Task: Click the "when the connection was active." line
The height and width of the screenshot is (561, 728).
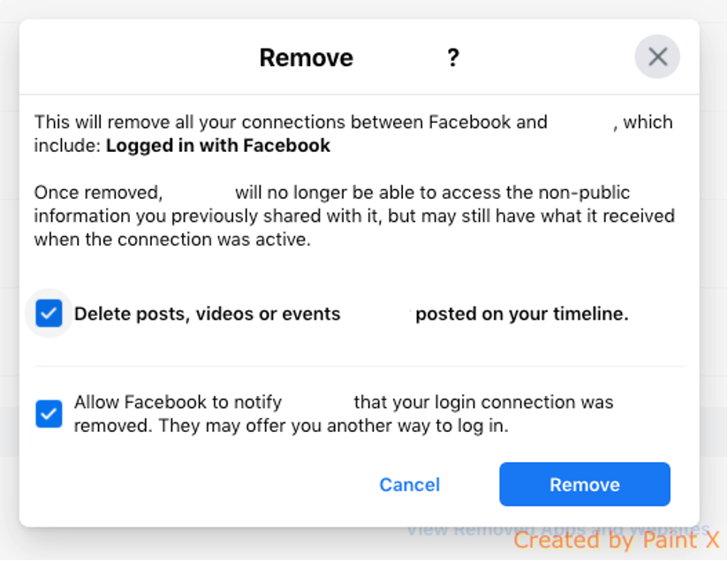Action: (172, 239)
